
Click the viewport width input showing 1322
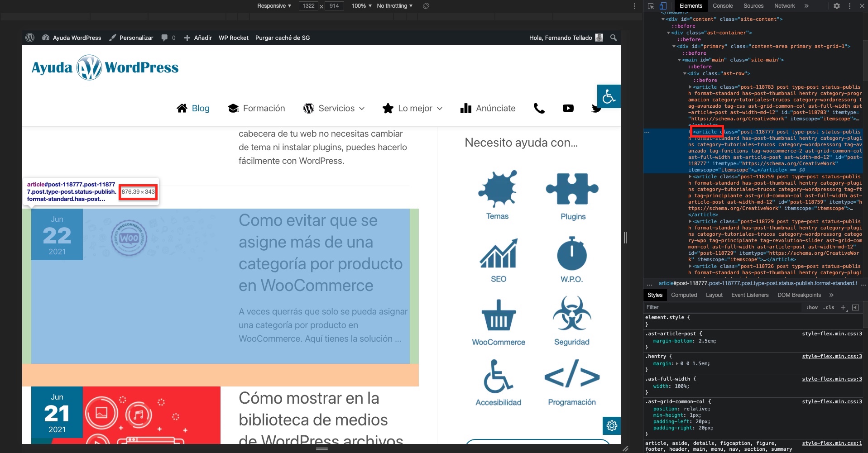[309, 6]
